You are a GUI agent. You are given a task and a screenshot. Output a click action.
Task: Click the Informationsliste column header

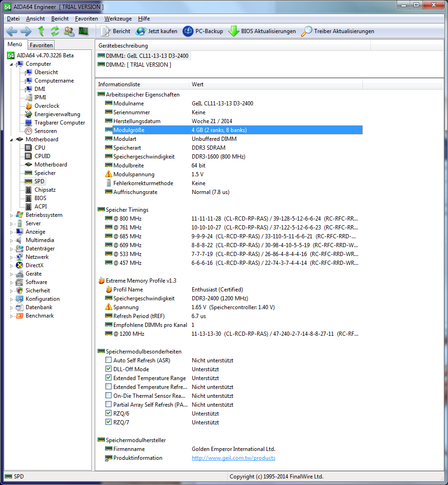142,84
